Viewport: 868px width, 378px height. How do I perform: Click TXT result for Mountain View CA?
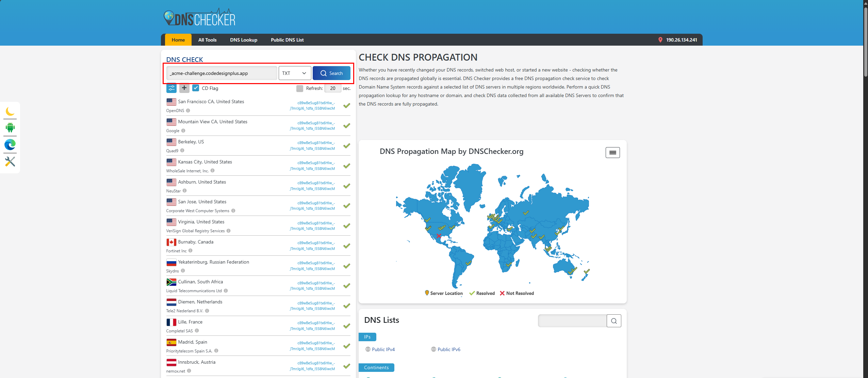point(312,126)
